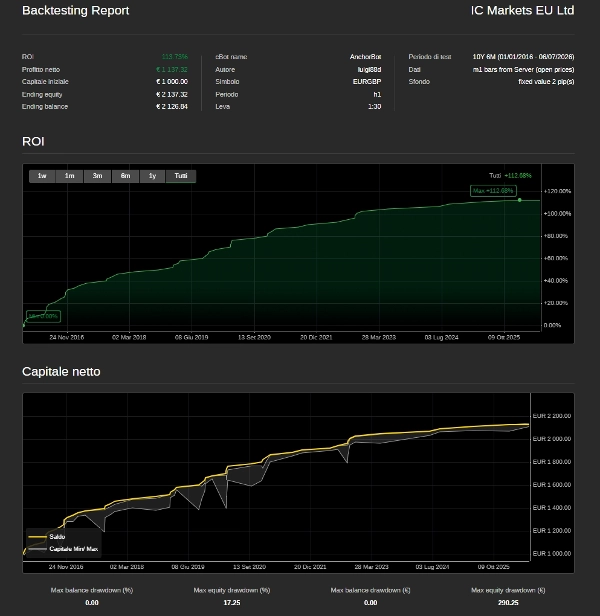Toggle the Capitale Min/Max legend series
Screen dimensions: 600x616
click(x=73, y=549)
